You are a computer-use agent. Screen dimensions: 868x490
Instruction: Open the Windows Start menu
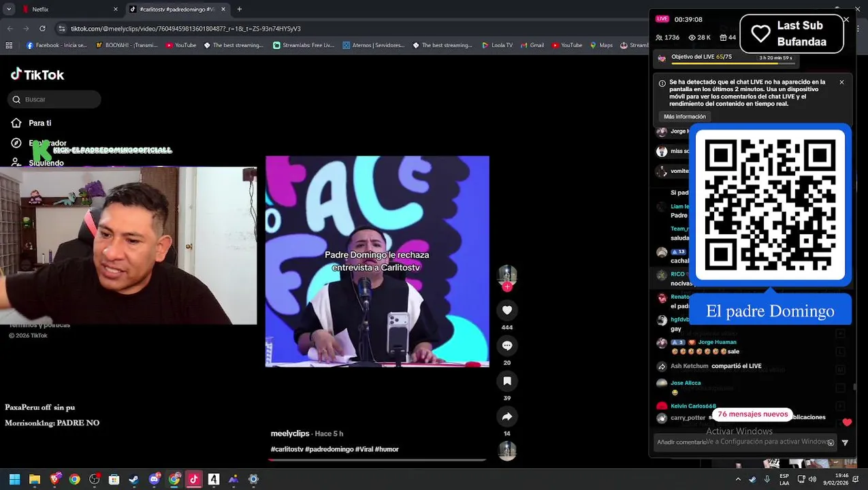pos(15,479)
